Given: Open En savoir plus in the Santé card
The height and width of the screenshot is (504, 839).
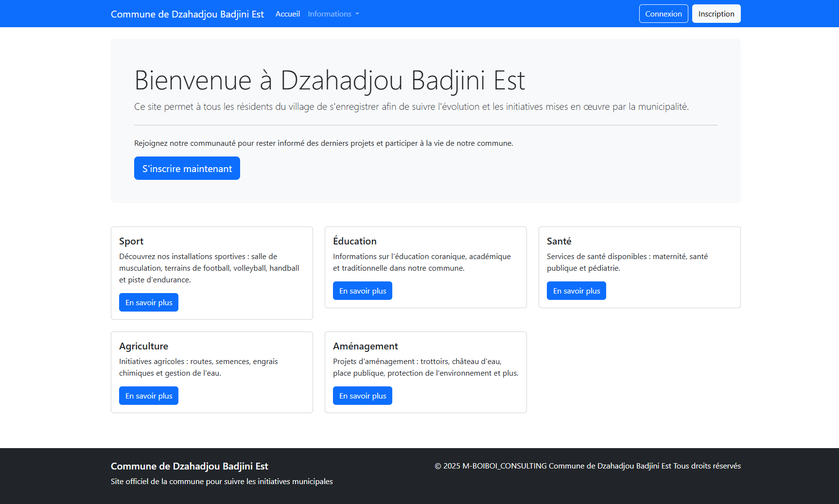Looking at the screenshot, I should [576, 291].
